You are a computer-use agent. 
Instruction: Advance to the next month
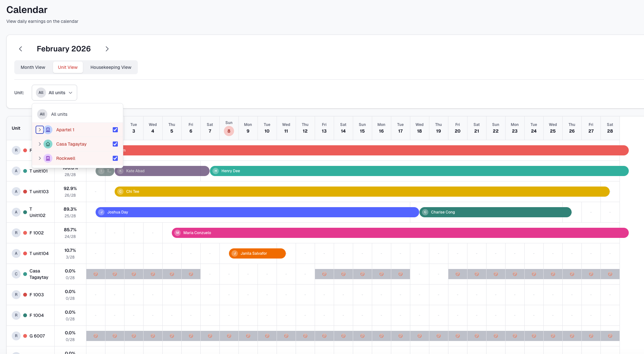tap(107, 49)
